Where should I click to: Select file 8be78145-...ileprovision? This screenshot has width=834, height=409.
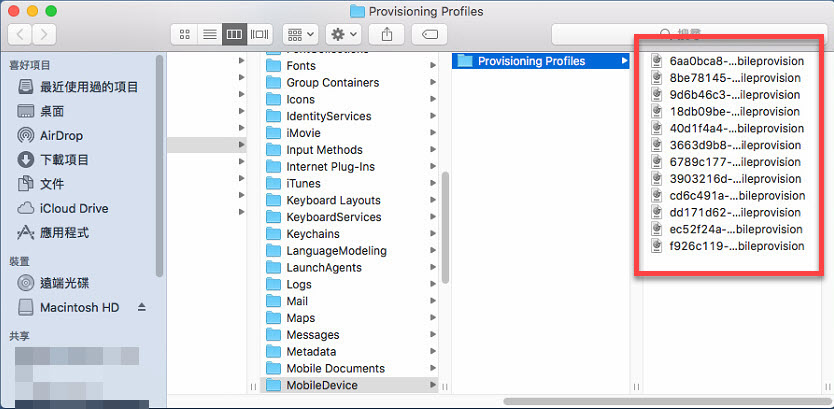(728, 78)
